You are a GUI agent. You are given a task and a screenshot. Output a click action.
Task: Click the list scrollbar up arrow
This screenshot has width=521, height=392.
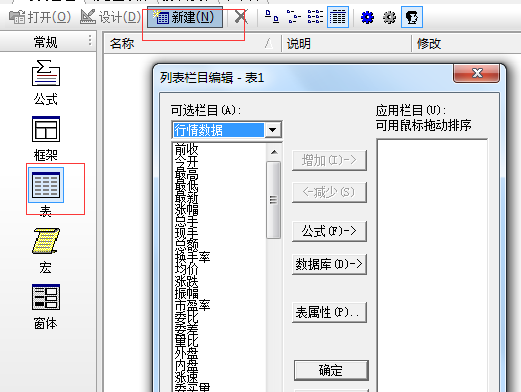[274, 152]
